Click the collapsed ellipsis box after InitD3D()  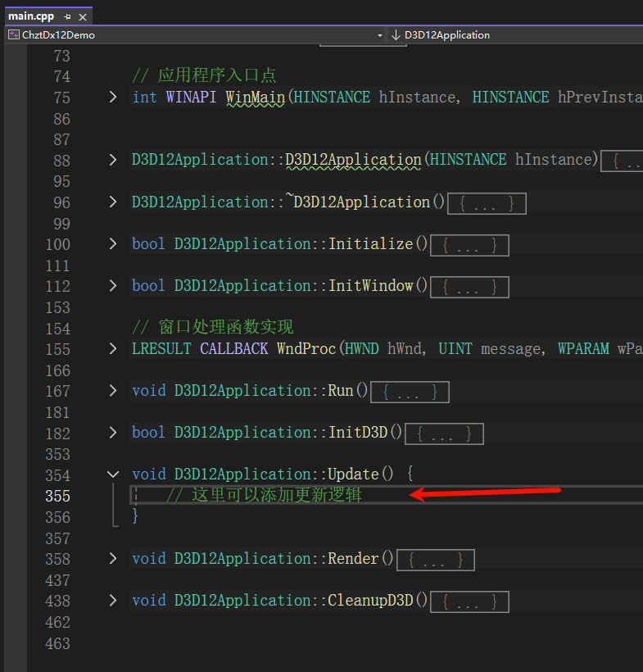[x=443, y=434]
